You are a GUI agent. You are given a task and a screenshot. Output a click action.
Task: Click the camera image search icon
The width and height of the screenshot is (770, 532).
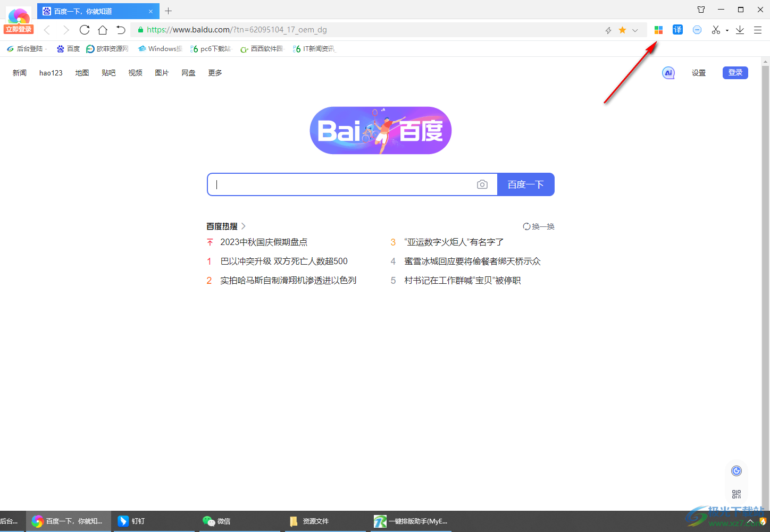(x=482, y=184)
